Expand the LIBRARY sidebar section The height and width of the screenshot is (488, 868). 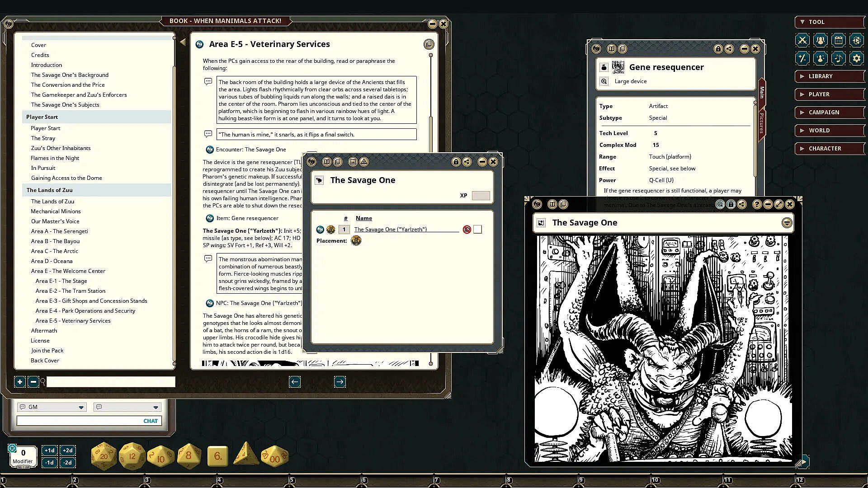(830, 76)
